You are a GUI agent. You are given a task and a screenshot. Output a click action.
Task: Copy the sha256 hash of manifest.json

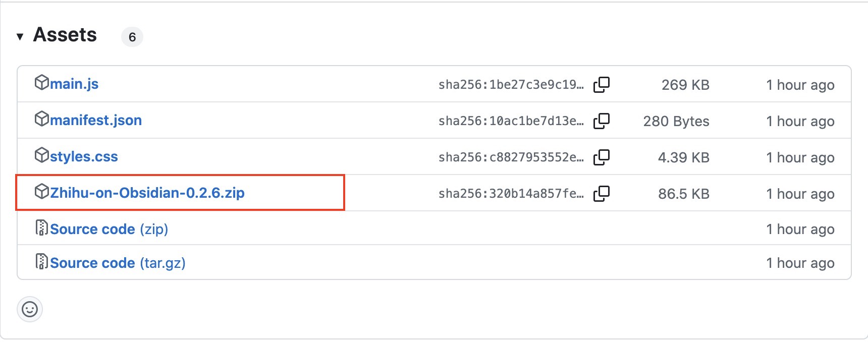(602, 121)
